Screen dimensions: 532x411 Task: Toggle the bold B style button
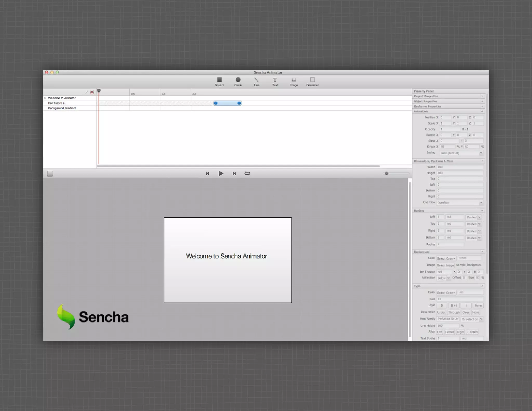pyautogui.click(x=441, y=306)
